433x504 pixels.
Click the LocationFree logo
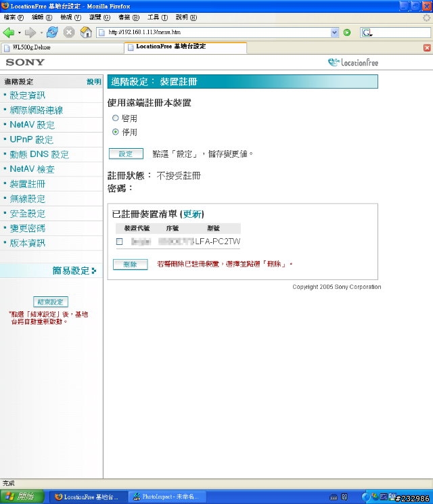[353, 62]
